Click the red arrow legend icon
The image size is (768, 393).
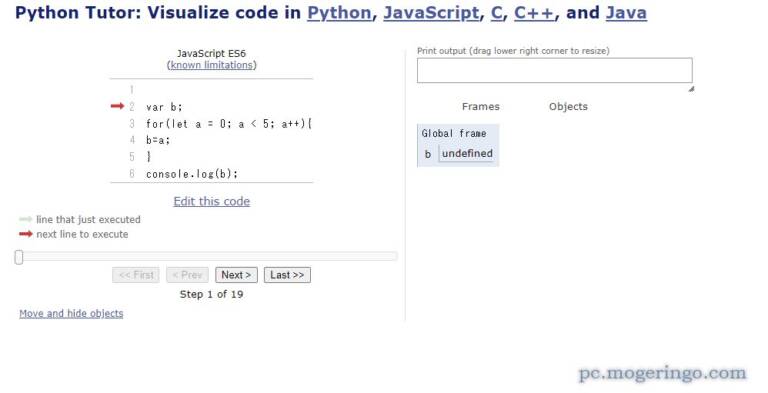coord(26,234)
